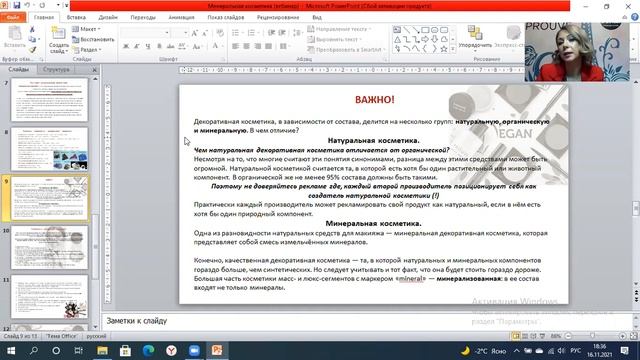Click the Упорядочить arrange button
Screen dimensions: 640x360
[475, 39]
